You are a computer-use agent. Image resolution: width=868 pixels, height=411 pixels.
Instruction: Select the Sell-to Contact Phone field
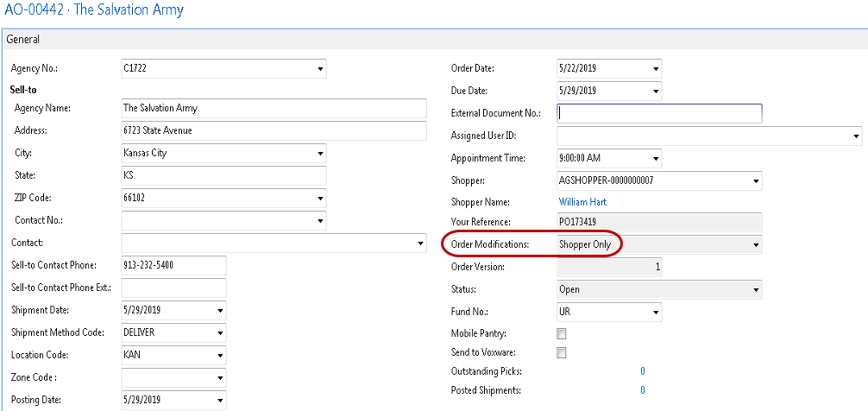click(x=173, y=266)
